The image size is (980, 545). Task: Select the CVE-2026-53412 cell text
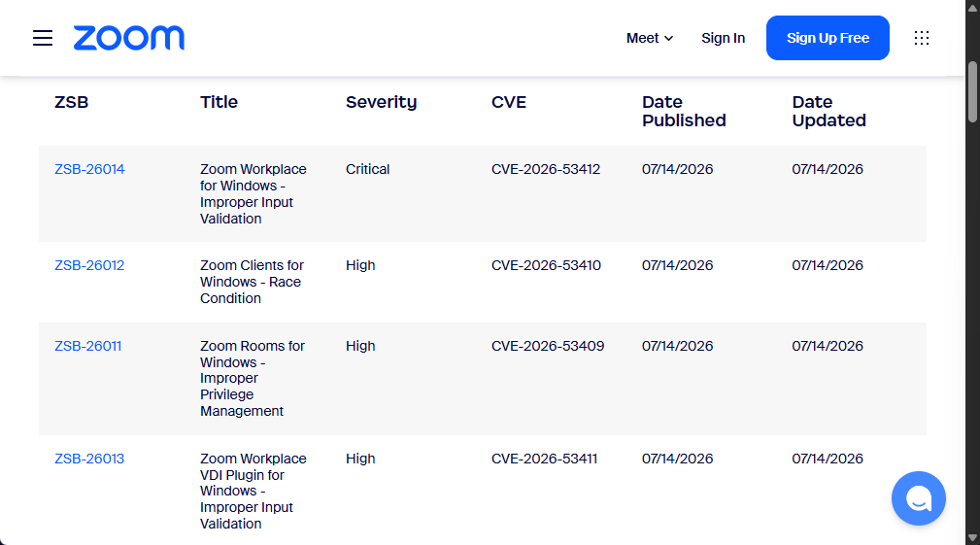(x=546, y=169)
